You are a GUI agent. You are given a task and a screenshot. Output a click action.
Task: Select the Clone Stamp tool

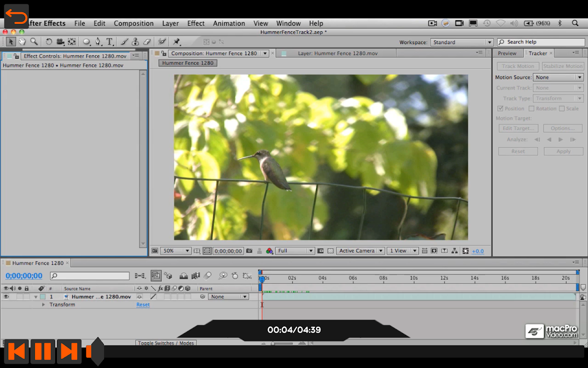pos(135,42)
